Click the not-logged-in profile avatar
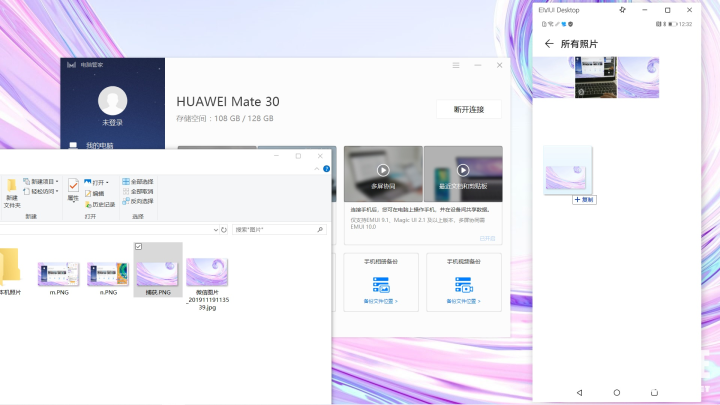720x405 pixels. point(112,101)
